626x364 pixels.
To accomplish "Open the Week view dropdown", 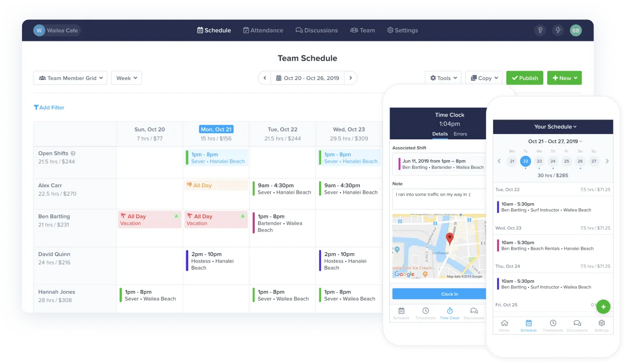I will [x=126, y=78].
